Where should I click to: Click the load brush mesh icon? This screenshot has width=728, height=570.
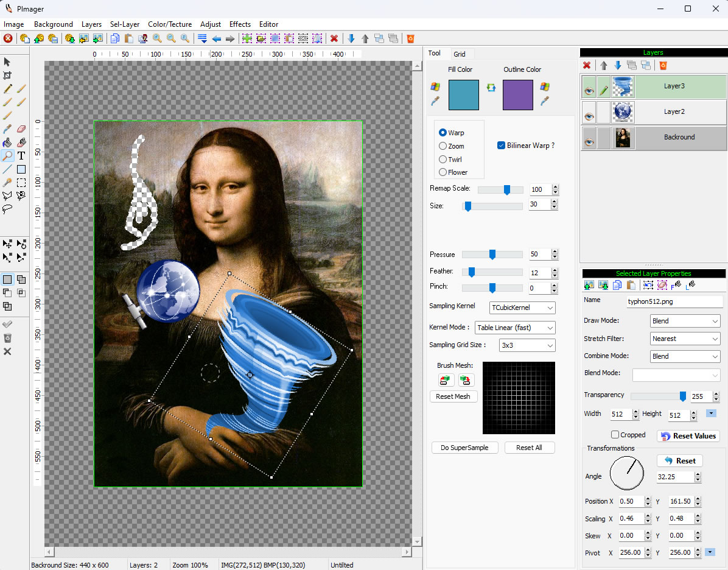click(444, 380)
